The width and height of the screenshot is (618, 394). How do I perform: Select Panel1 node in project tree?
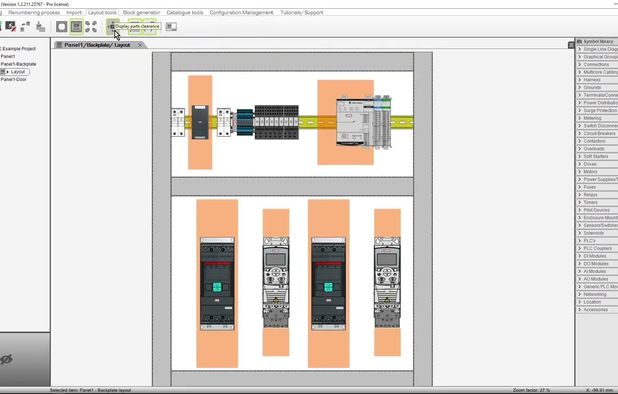8,56
